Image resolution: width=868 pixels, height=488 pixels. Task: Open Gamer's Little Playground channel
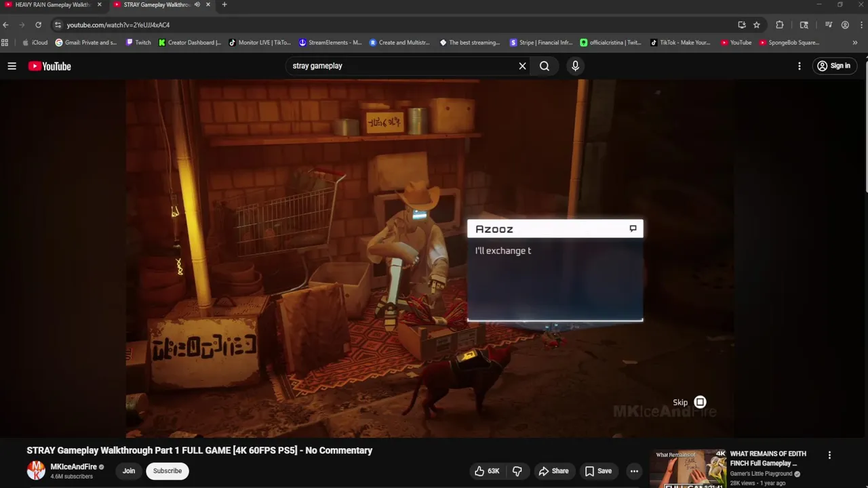point(762,474)
